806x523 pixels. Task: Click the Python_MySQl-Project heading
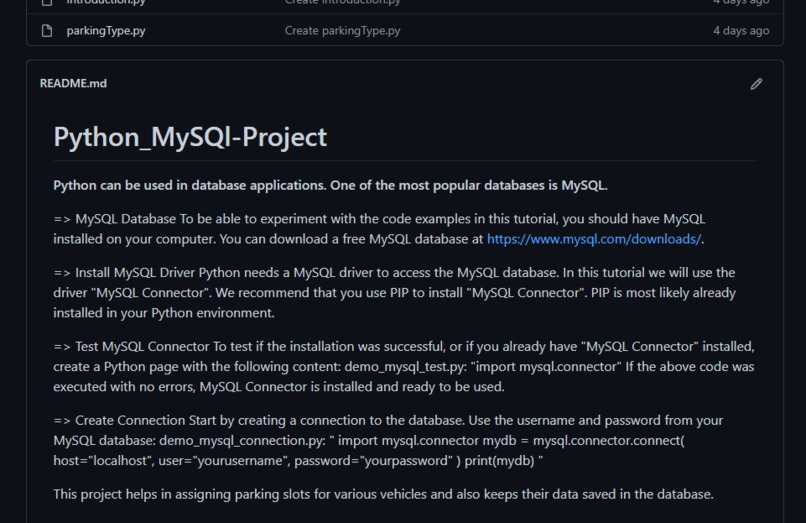click(x=190, y=137)
